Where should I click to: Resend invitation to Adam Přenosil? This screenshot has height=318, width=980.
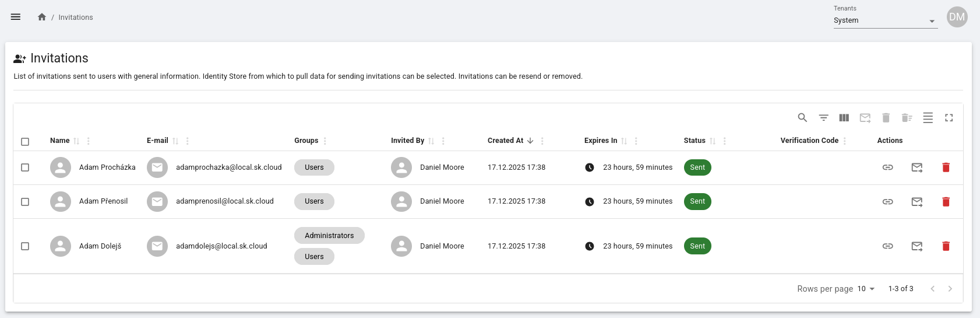(916, 202)
